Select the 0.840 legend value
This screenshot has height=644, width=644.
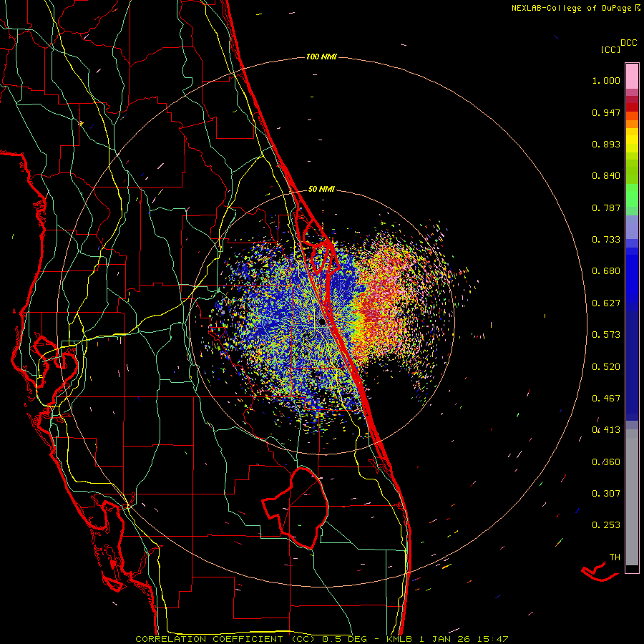coord(606,176)
